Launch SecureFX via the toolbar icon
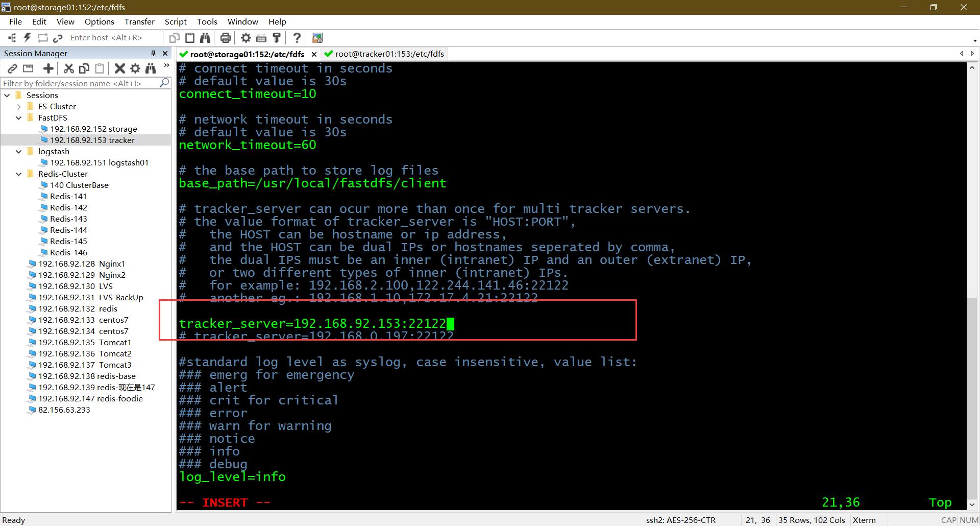 pyautogui.click(x=317, y=38)
